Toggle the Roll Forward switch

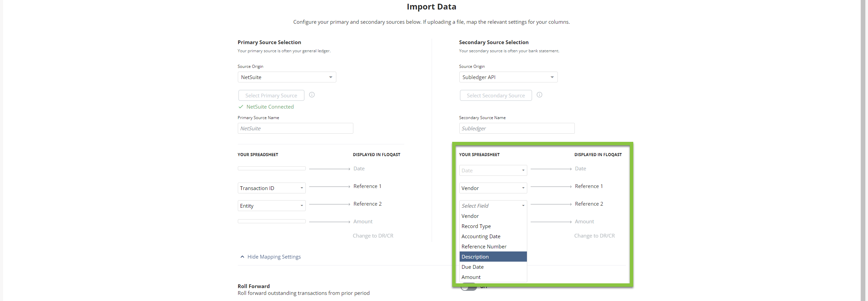(x=468, y=287)
